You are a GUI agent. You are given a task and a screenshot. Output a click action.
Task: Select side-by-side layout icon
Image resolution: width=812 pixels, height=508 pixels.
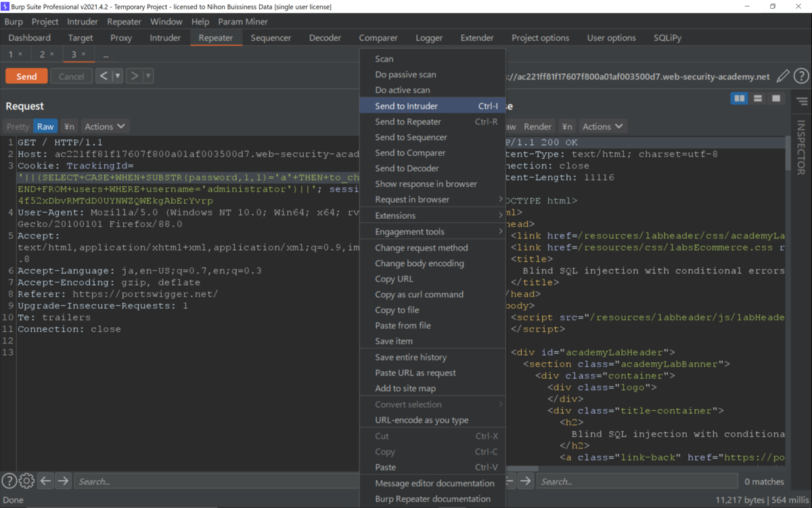click(x=740, y=99)
